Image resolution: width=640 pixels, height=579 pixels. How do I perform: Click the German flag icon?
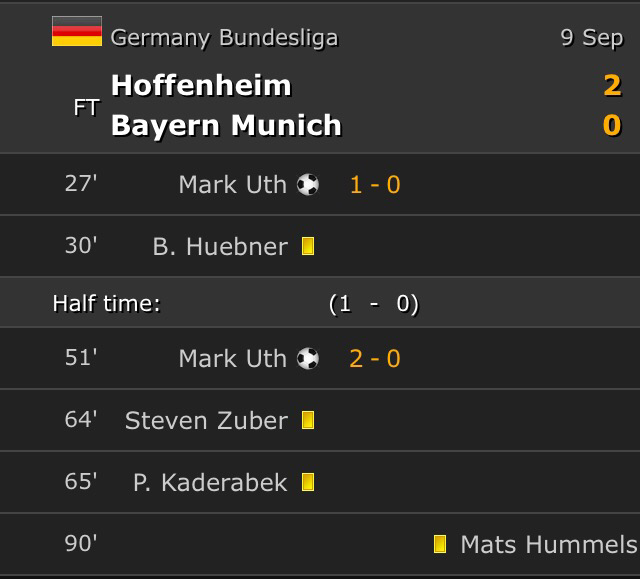(77, 32)
